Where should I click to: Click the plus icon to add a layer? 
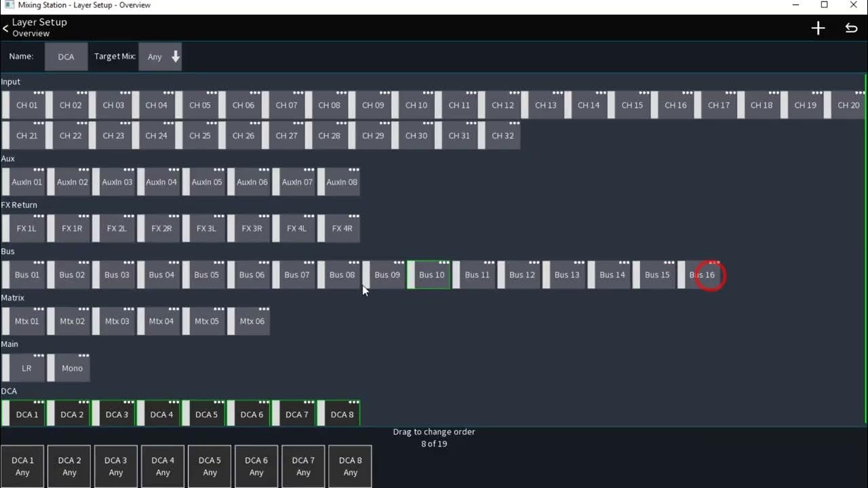tap(818, 28)
